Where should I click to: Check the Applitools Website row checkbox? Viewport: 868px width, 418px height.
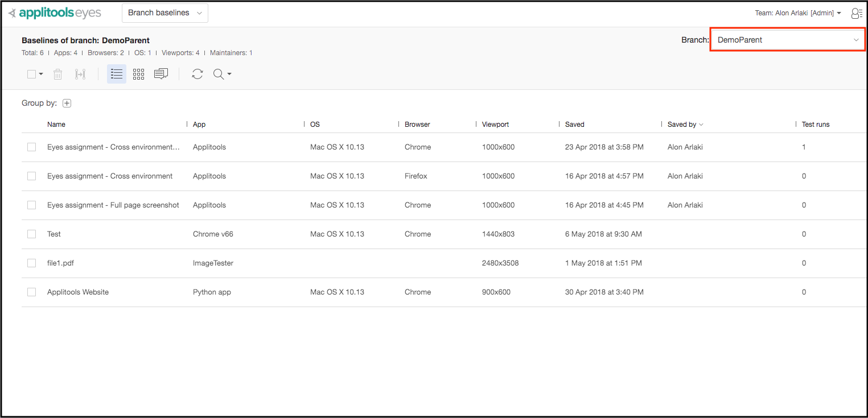32,292
